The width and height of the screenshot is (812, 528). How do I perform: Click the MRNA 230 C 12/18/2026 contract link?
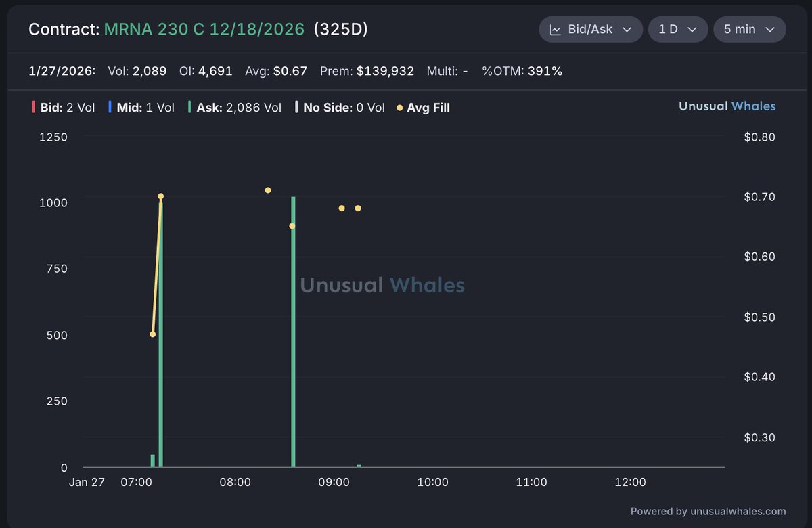click(x=204, y=30)
